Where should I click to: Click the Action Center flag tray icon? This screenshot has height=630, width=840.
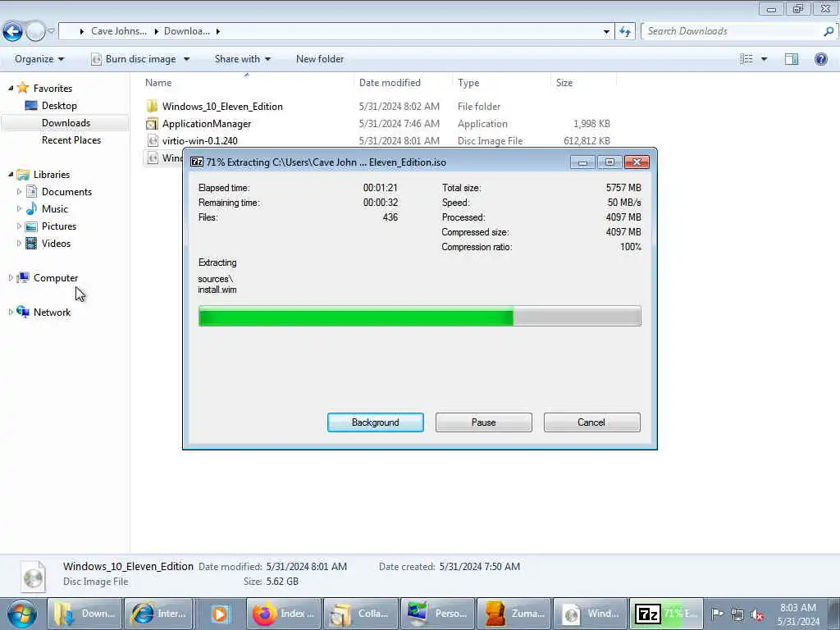(717, 614)
